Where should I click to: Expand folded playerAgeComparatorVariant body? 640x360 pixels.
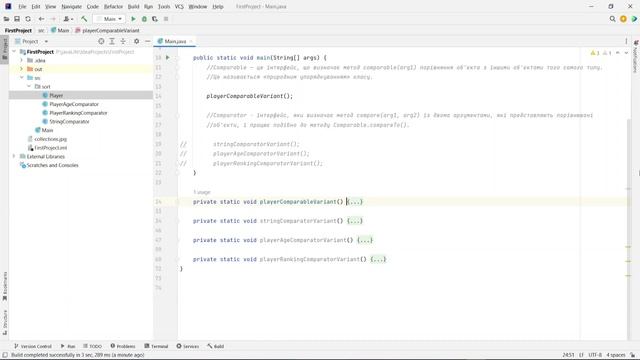(x=365, y=240)
